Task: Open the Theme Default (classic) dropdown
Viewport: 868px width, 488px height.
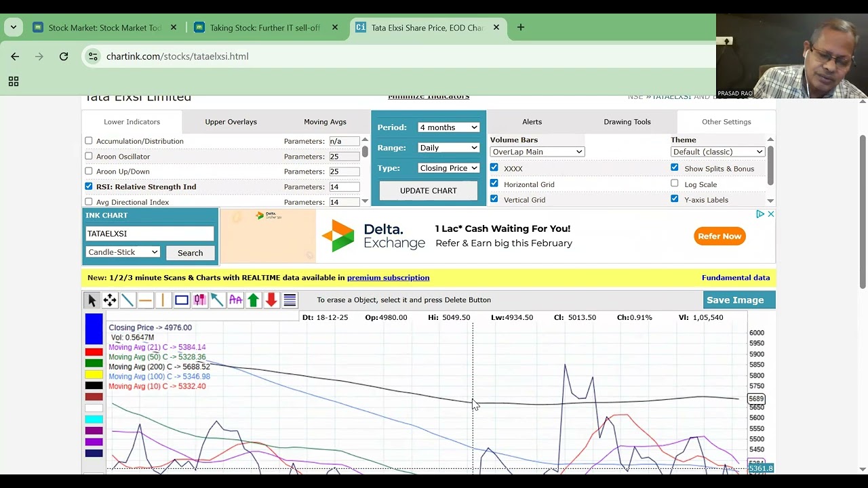Action: pos(718,152)
